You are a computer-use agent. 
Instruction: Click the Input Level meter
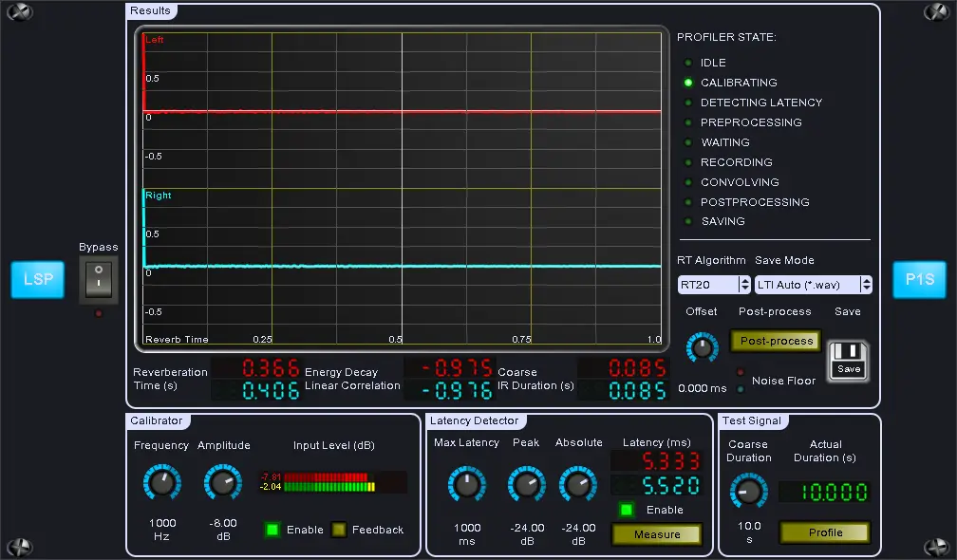(332, 482)
